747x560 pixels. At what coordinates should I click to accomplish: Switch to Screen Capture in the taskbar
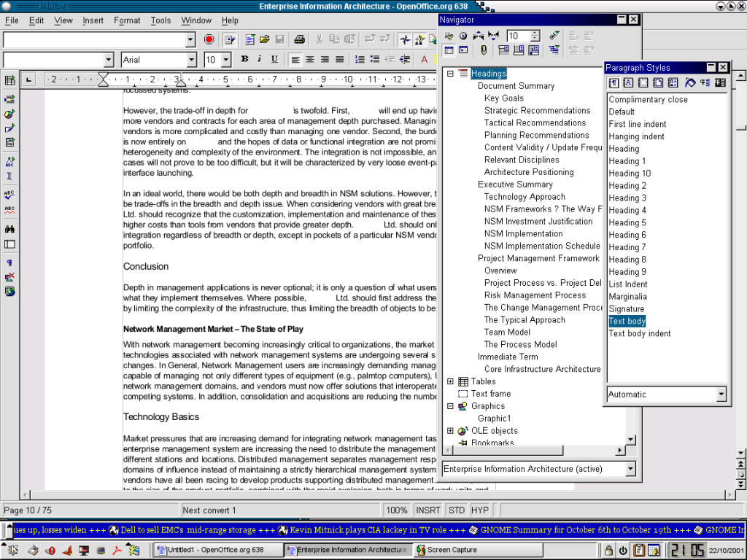coord(446,550)
